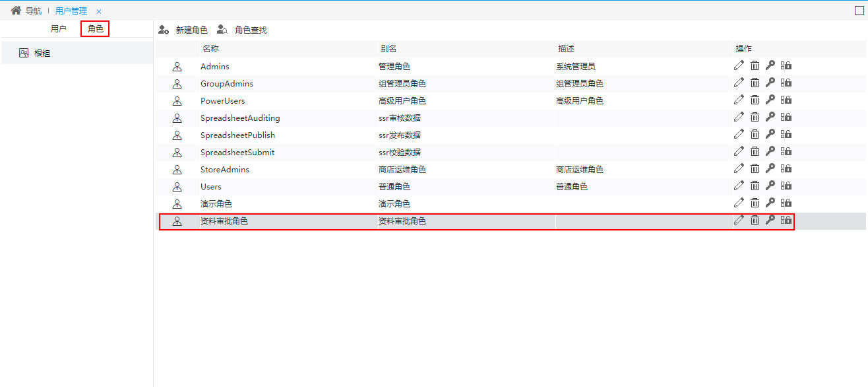Delete the Users role with trash icon

point(755,186)
